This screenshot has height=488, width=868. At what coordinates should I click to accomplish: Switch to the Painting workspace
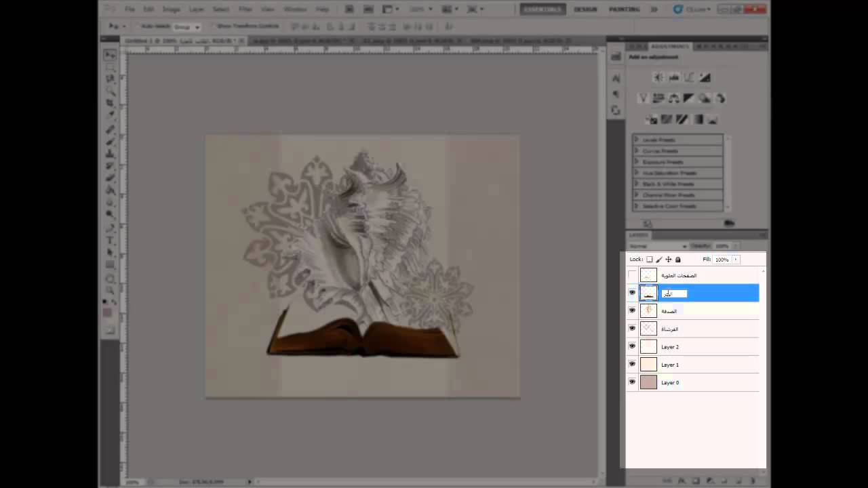coord(624,9)
